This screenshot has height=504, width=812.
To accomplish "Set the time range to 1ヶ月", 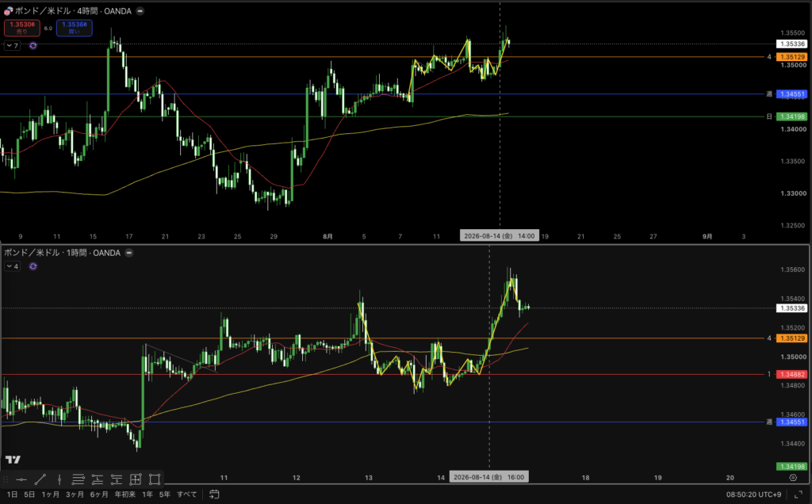I will (50, 494).
